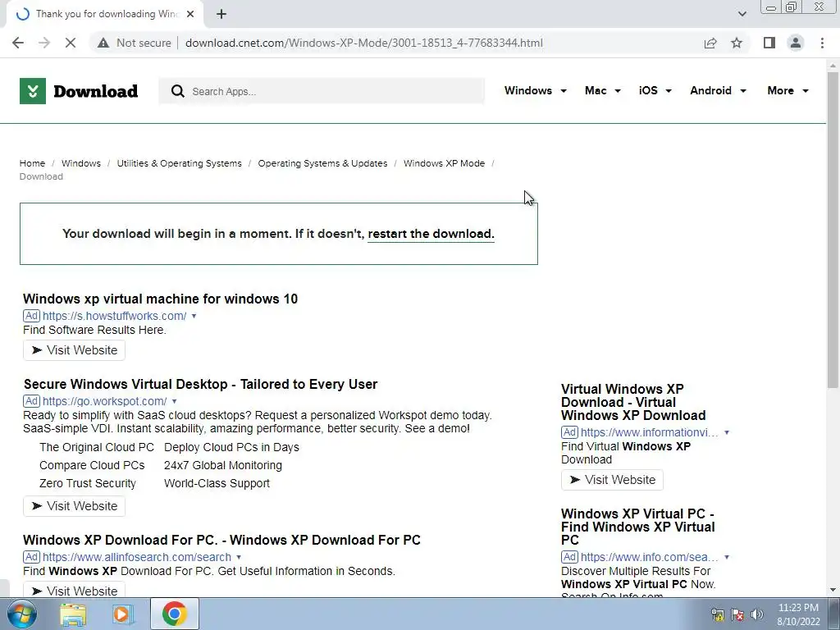Open 24x7 Global Monitoring sitelink
This screenshot has height=630, width=840.
[x=223, y=466]
